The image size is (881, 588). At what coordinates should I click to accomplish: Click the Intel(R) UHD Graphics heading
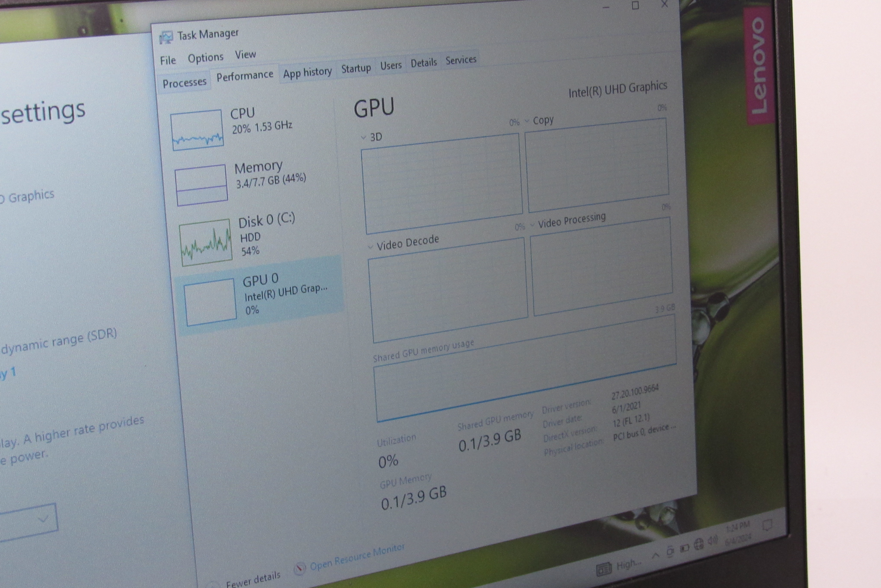(618, 89)
